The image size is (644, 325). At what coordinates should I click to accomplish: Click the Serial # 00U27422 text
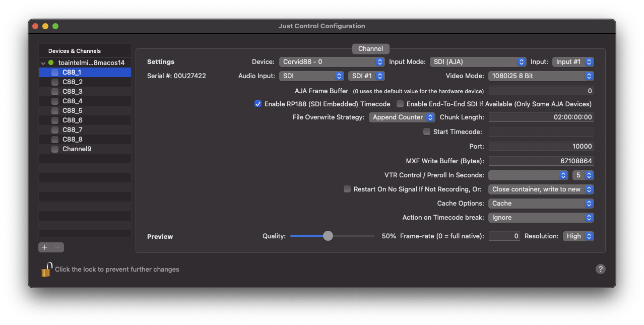click(176, 76)
